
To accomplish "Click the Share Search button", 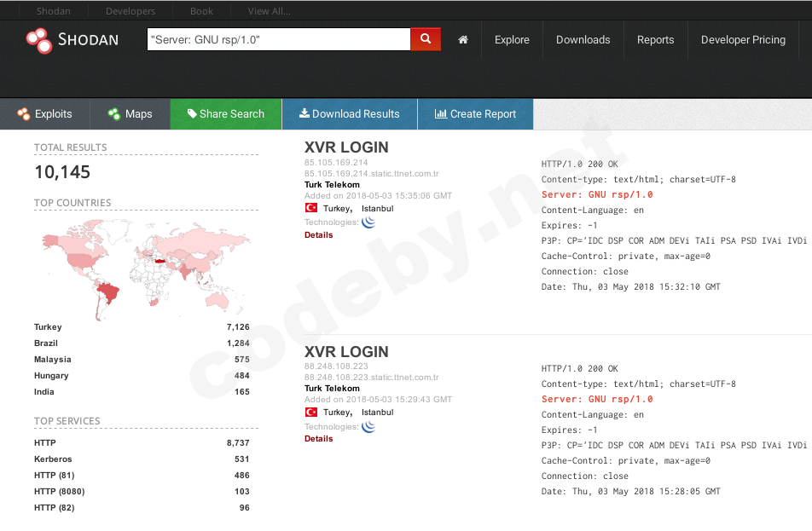I will [226, 114].
